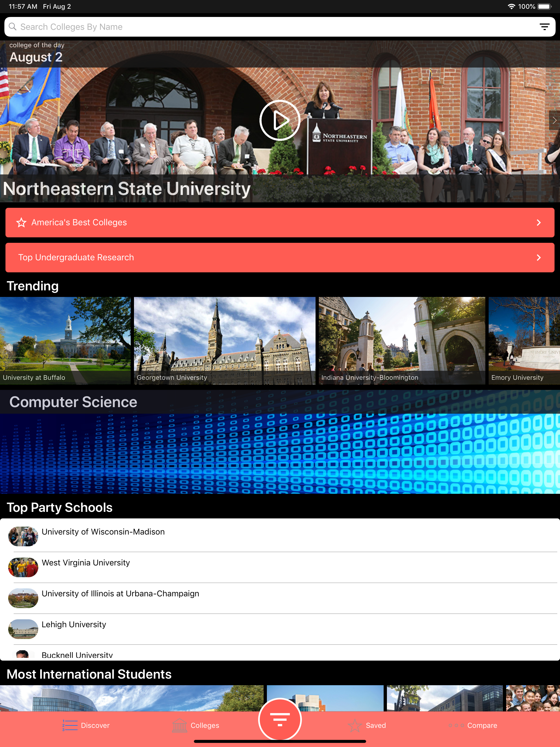
Task: Go to next college of the day
Action: coord(554,120)
